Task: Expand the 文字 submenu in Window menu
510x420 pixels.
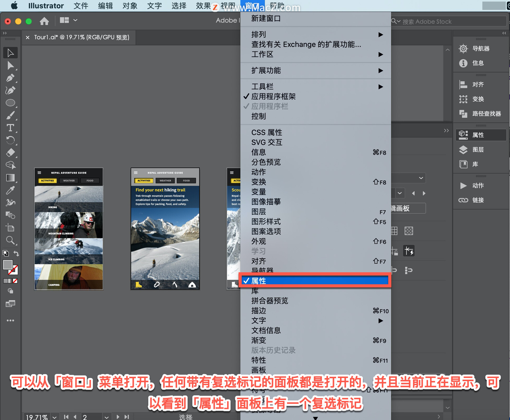Action: tap(315, 320)
